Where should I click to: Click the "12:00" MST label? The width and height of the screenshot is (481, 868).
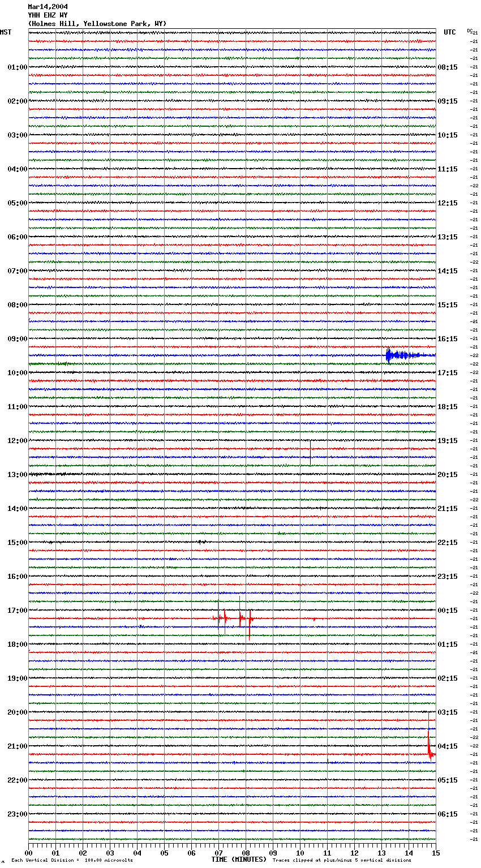coord(17,441)
